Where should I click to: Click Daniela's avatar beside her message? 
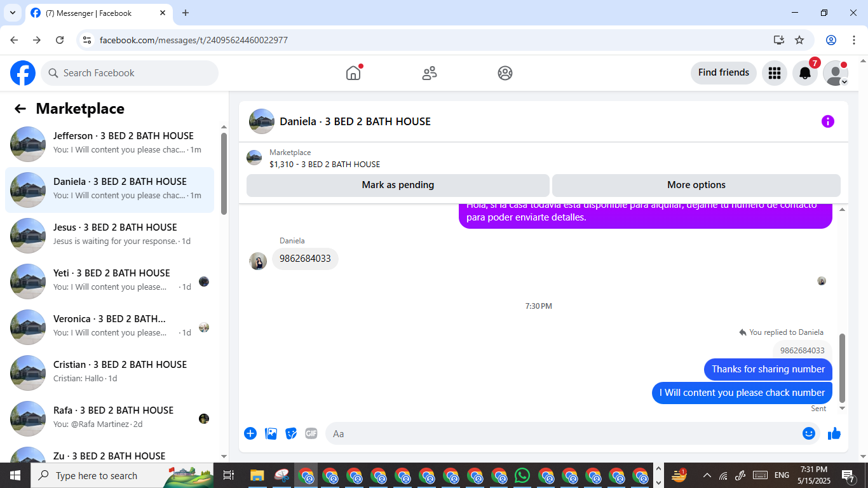pos(258,261)
